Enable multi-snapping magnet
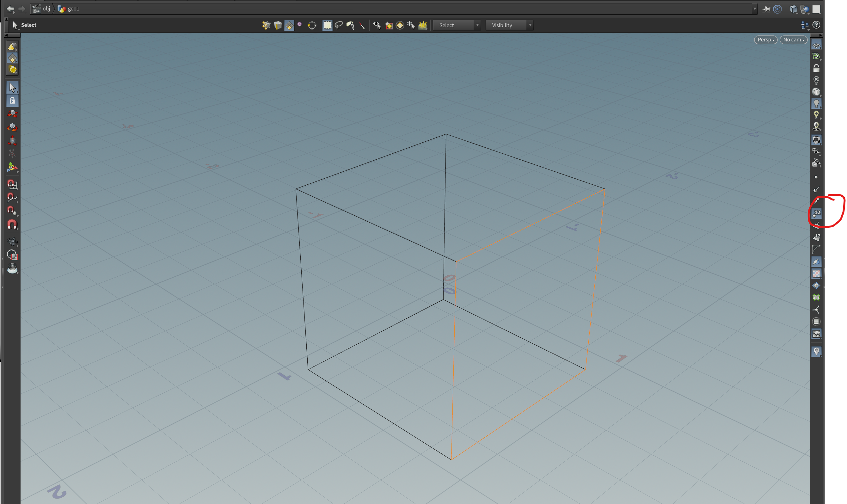Screen dimensions: 847x504 click(12, 224)
